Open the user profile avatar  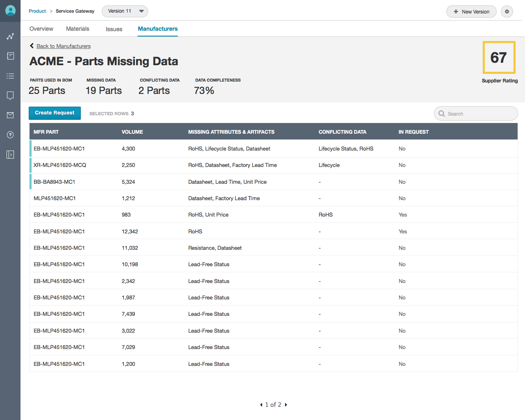pos(10,11)
